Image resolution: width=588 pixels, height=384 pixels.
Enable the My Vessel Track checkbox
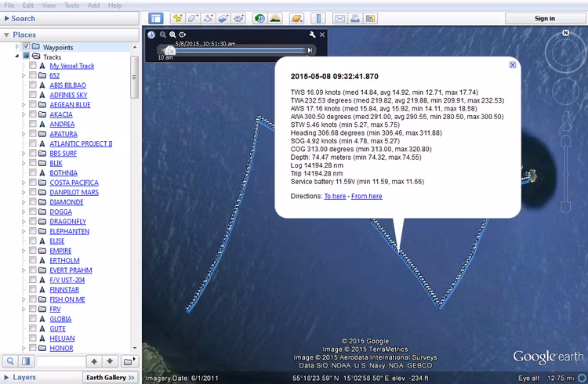(33, 67)
